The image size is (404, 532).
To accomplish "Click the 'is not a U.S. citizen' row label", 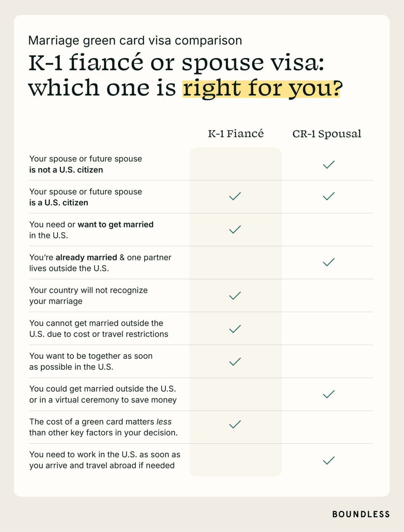I will coord(86,164).
